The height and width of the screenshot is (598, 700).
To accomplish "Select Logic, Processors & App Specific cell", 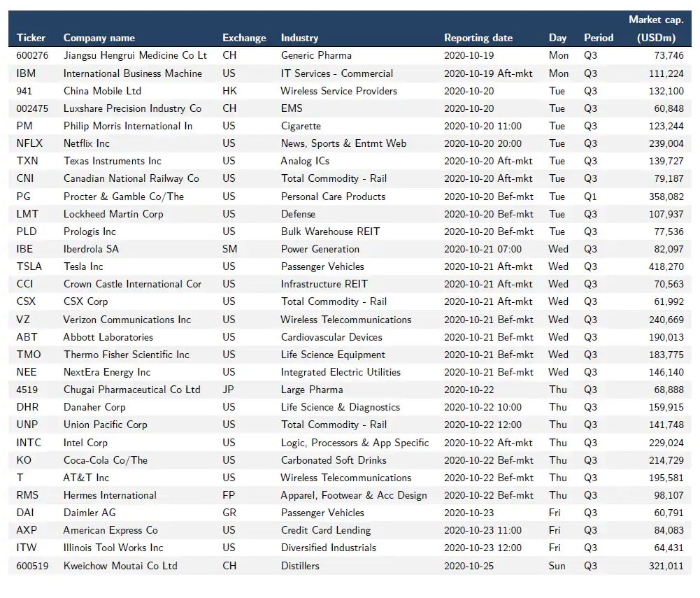I will click(x=355, y=443).
